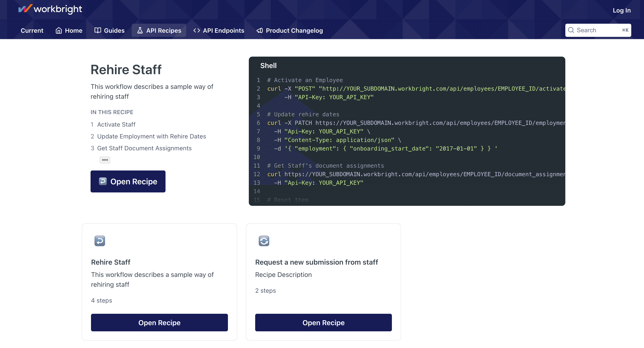Click the Log In link
This screenshot has height=348, width=644.
[622, 11]
